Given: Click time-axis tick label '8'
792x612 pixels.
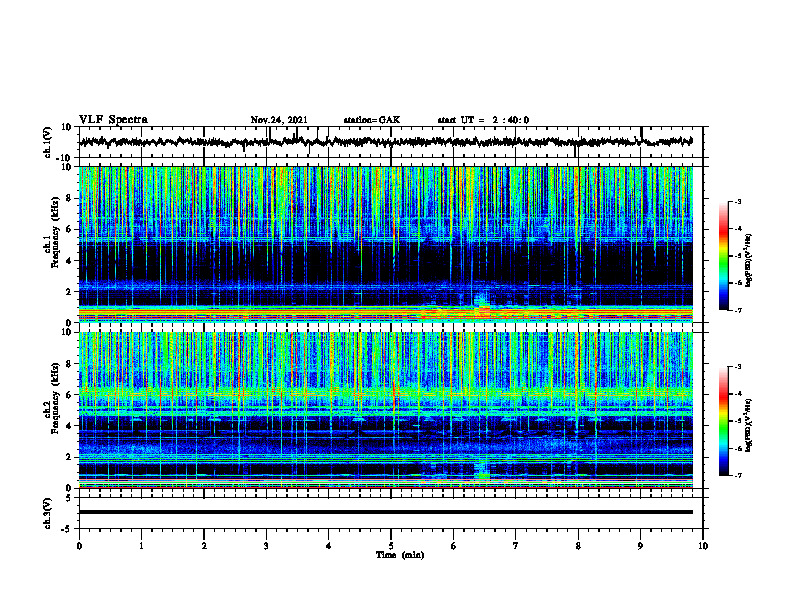Looking at the screenshot, I should (578, 546).
